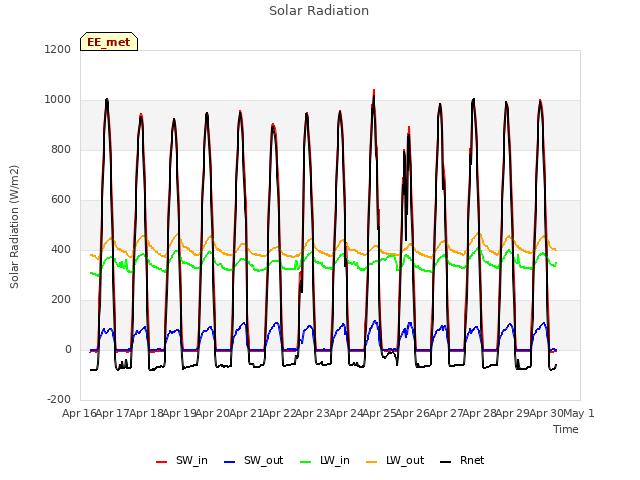Click the 200 y-axis tick label
The height and width of the screenshot is (480, 640).
tap(61, 300)
